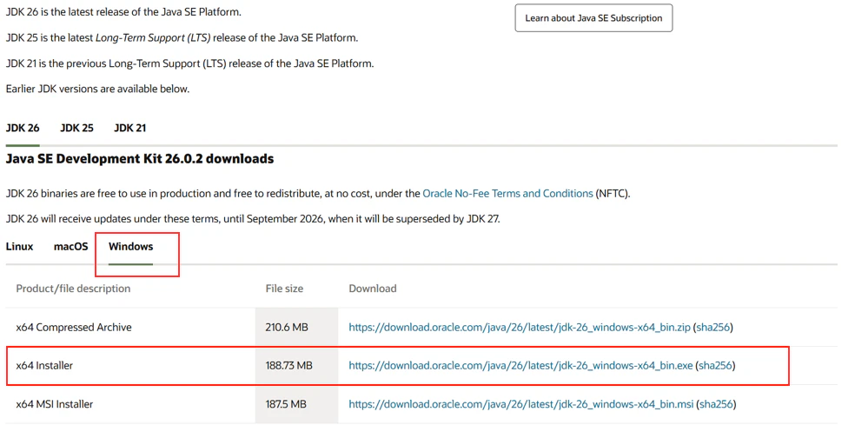Select the Linux platform tab
The width and height of the screenshot is (868, 425).
pyautogui.click(x=19, y=247)
